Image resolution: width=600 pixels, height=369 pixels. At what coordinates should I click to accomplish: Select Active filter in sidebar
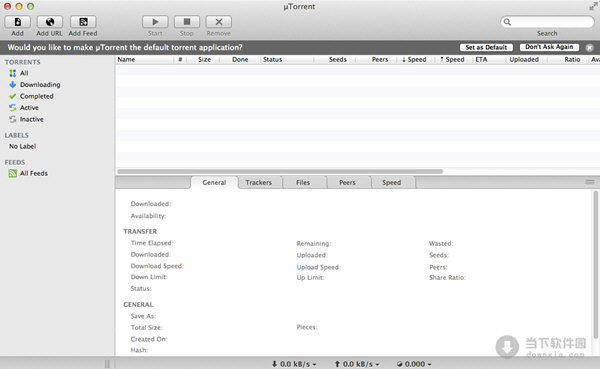click(x=29, y=108)
